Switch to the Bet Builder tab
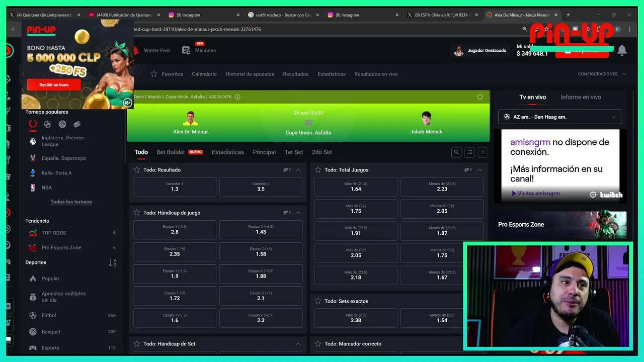644x362 pixels. click(180, 152)
